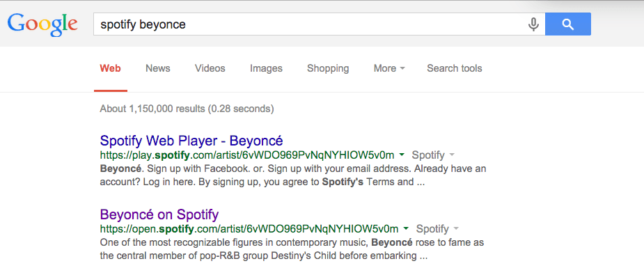Open the Shopping tab
This screenshot has width=644, height=275.
coord(328,68)
